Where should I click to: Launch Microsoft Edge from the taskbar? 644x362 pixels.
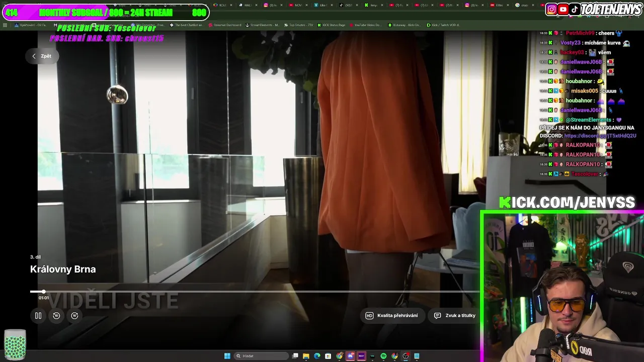pyautogui.click(x=317, y=356)
